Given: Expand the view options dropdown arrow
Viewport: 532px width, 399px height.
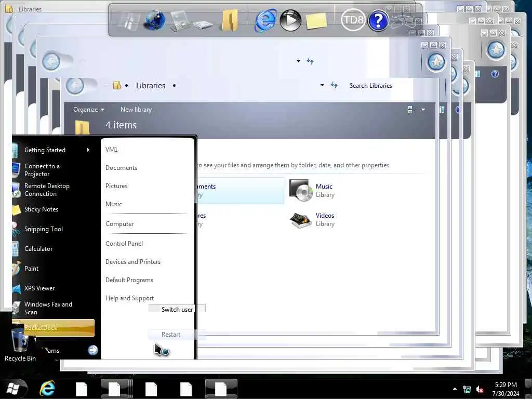Looking at the screenshot, I should click(423, 110).
